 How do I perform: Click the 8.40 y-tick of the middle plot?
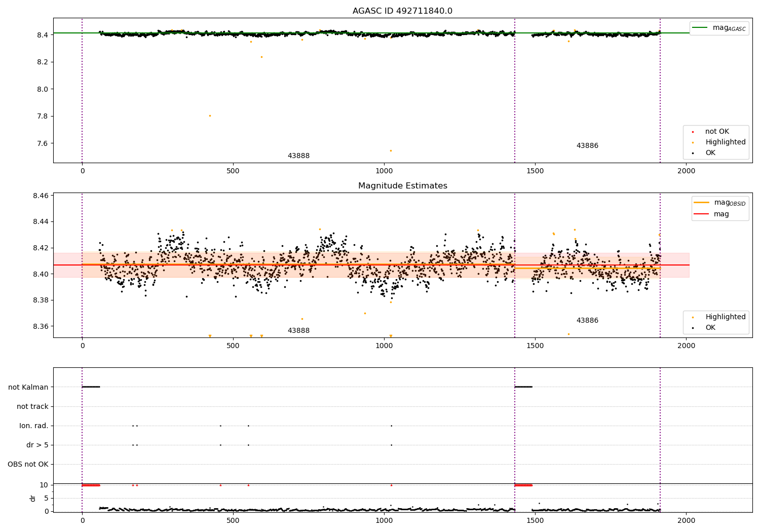[x=41, y=274]
